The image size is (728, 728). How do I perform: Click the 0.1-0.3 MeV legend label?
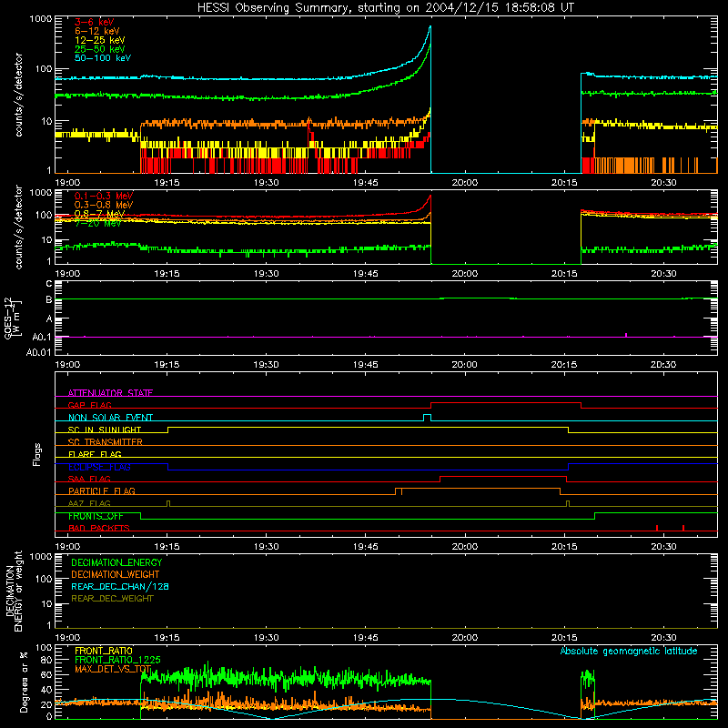click(x=104, y=196)
